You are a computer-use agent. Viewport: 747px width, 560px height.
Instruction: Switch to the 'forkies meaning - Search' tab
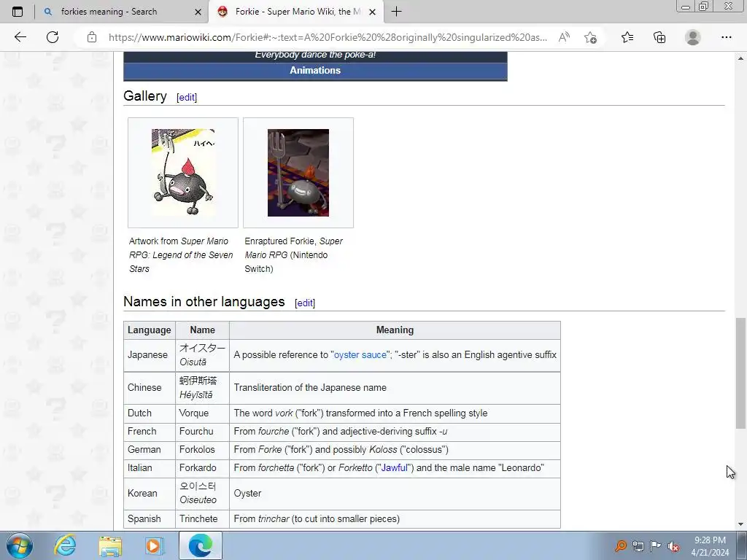coord(122,12)
